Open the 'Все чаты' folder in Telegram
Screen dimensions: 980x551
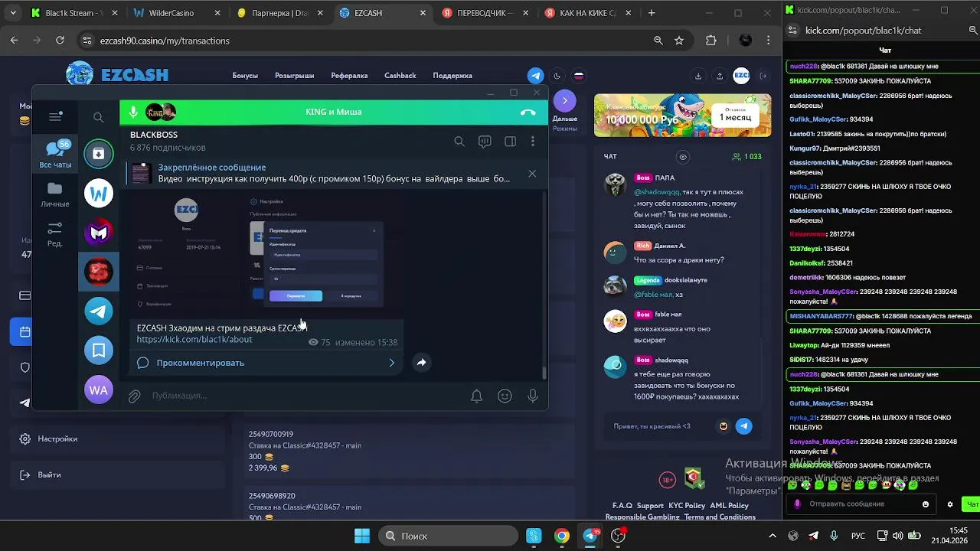tap(55, 154)
